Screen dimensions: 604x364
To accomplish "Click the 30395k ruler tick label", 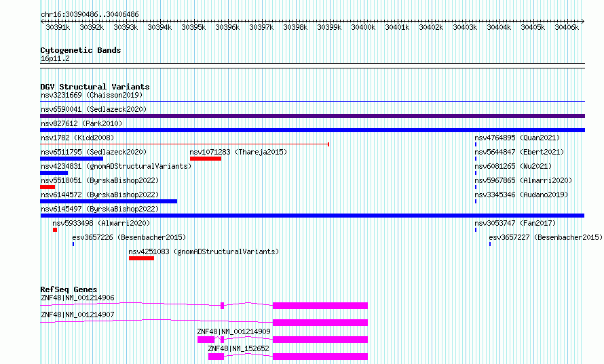I will click(x=193, y=27).
